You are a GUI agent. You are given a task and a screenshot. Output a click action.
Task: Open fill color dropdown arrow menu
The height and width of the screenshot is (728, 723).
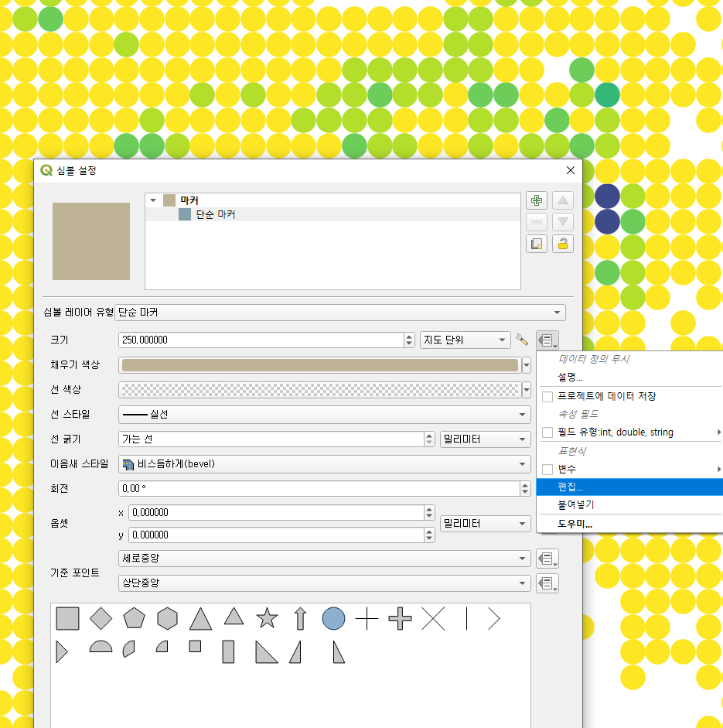(527, 365)
